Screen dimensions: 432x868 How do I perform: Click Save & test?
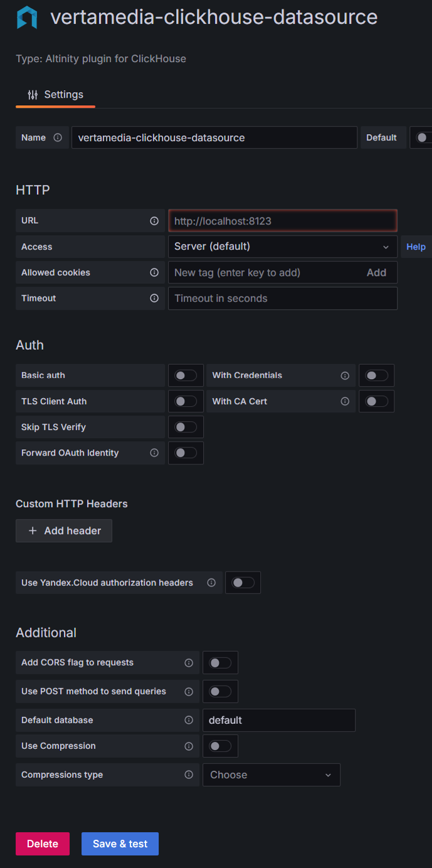point(120,844)
